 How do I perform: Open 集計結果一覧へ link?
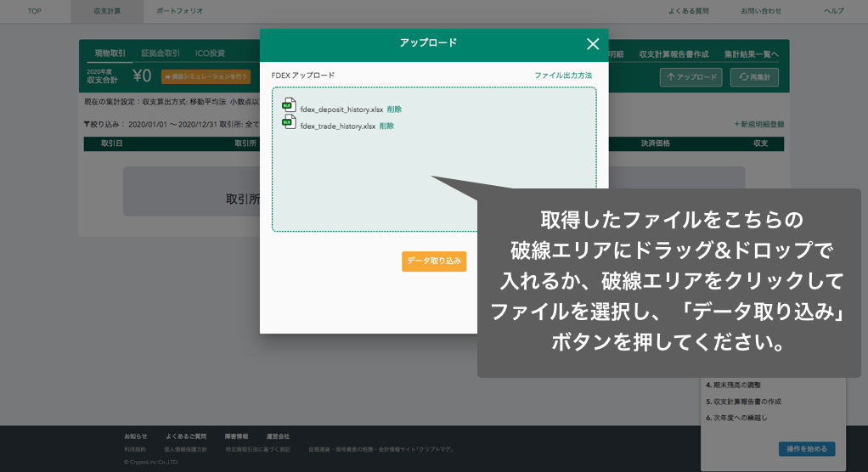(x=751, y=54)
